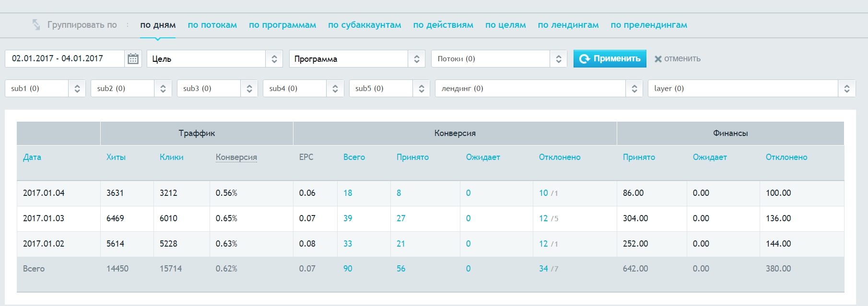
Task: Click the Финансы group header
Action: tap(730, 133)
